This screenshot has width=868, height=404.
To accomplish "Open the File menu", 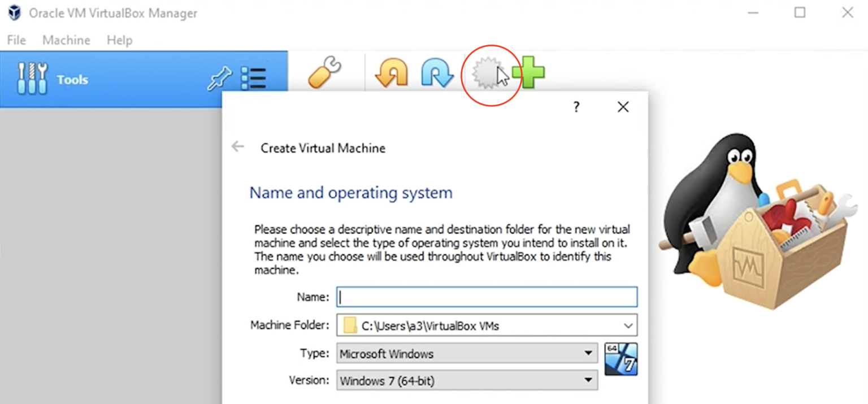I will pos(16,40).
